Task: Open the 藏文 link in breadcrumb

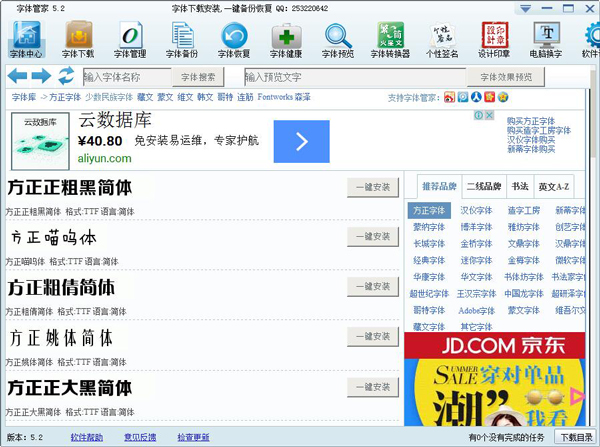Action: 145,97
